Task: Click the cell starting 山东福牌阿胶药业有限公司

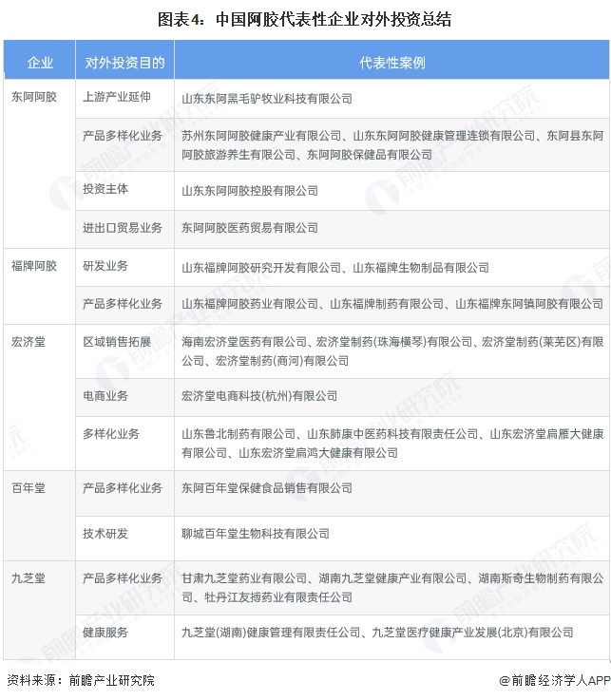Action: pos(392,305)
